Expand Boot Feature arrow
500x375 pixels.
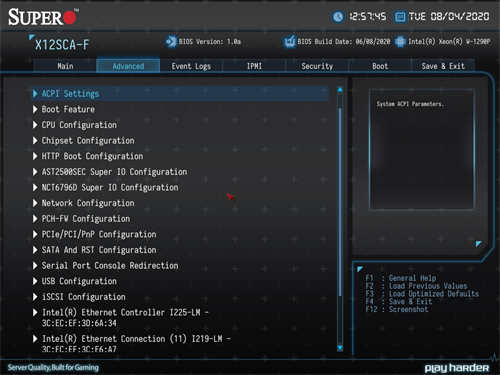(35, 109)
